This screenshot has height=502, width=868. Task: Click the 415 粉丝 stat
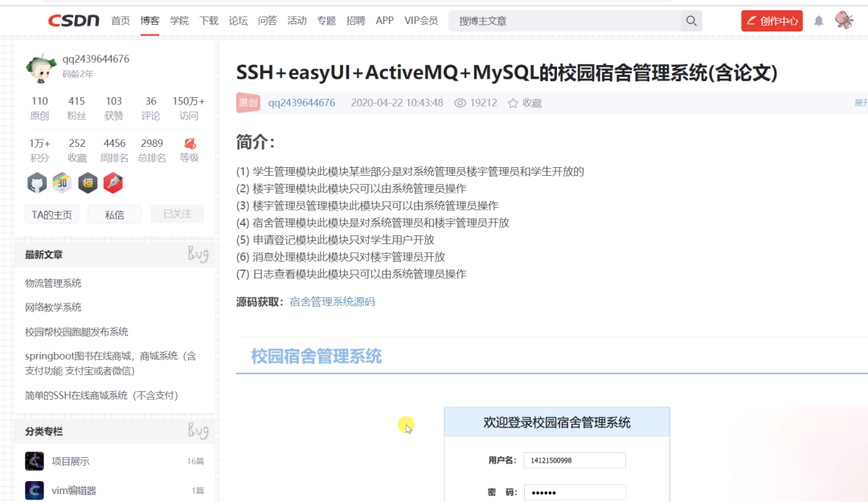(x=76, y=108)
